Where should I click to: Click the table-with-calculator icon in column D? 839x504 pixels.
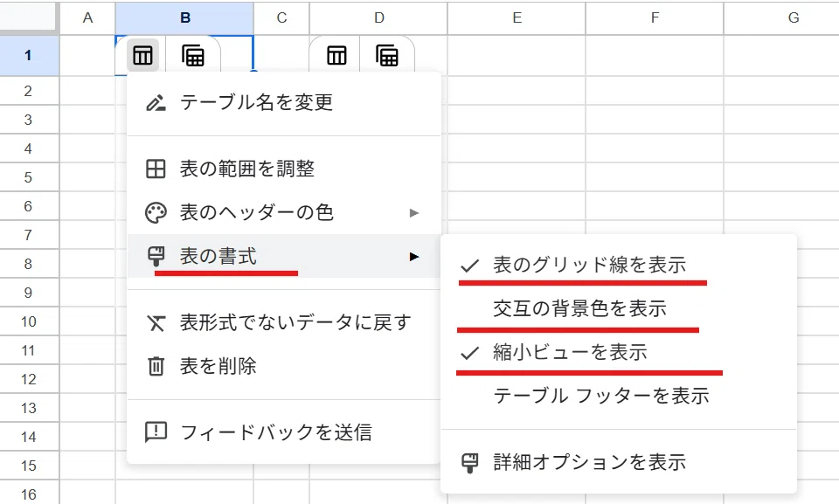pos(387,55)
